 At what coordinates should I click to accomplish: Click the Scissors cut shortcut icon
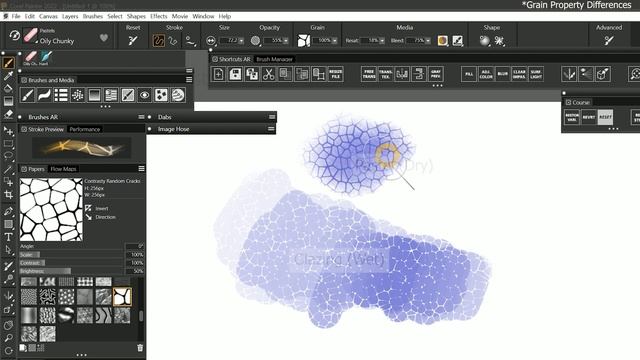pos(269,74)
